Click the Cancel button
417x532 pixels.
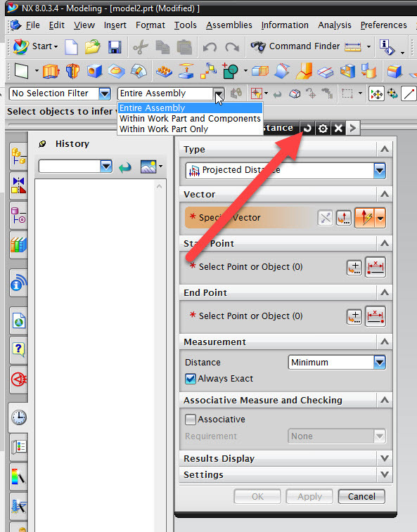361,497
